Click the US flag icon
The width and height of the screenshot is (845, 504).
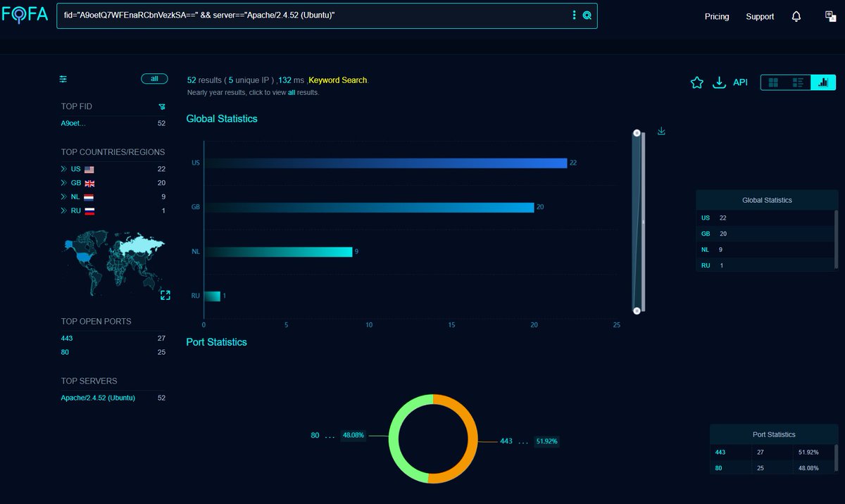89,169
